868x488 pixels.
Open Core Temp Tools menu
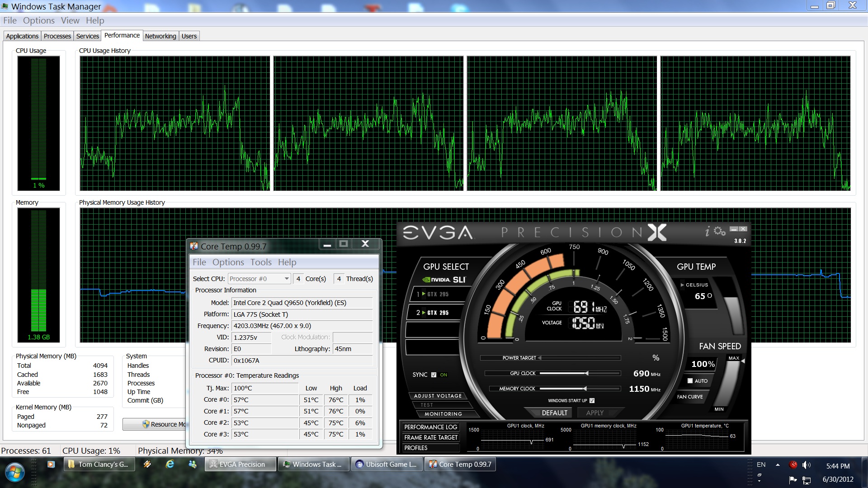(x=261, y=262)
